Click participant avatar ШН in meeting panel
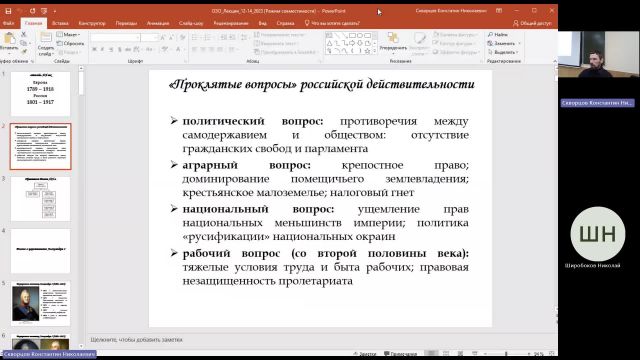 point(598,234)
